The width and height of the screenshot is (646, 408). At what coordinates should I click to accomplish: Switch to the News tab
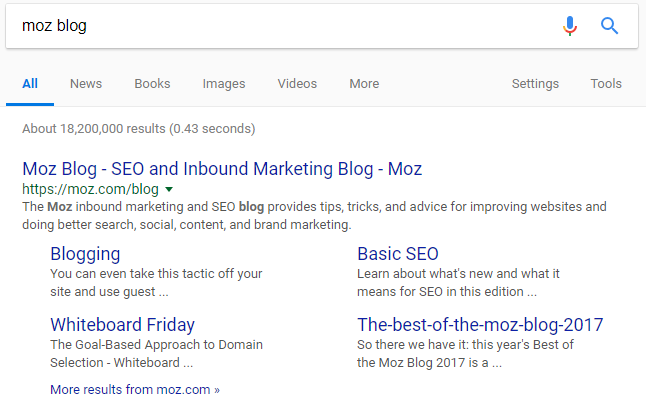[86, 84]
